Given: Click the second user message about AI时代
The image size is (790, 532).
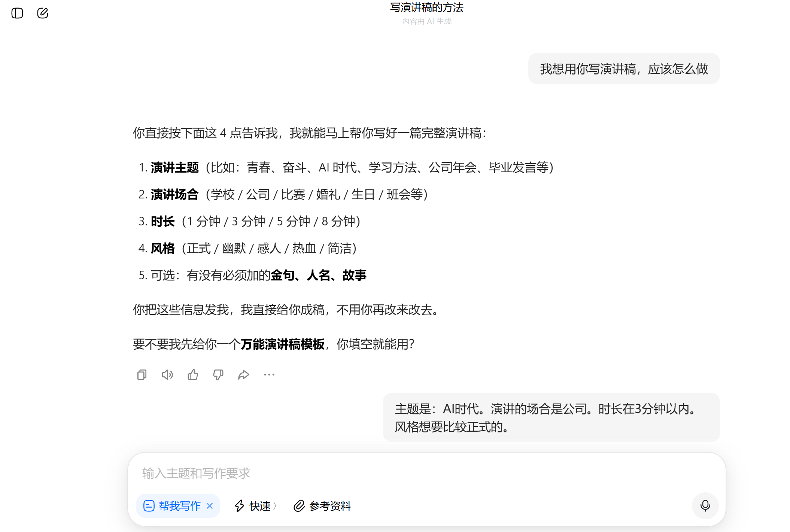Looking at the screenshot, I should (x=551, y=417).
